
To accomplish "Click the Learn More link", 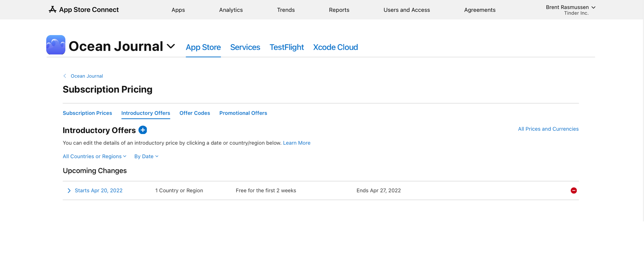I will point(297,143).
